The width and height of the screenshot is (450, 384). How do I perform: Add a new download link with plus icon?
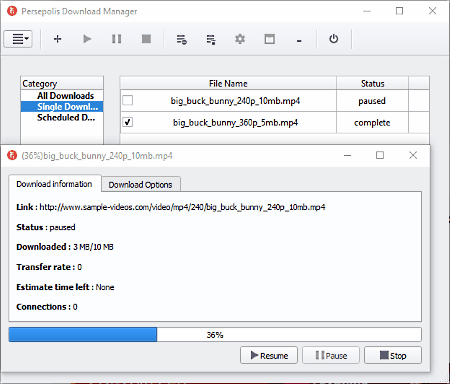(x=57, y=39)
